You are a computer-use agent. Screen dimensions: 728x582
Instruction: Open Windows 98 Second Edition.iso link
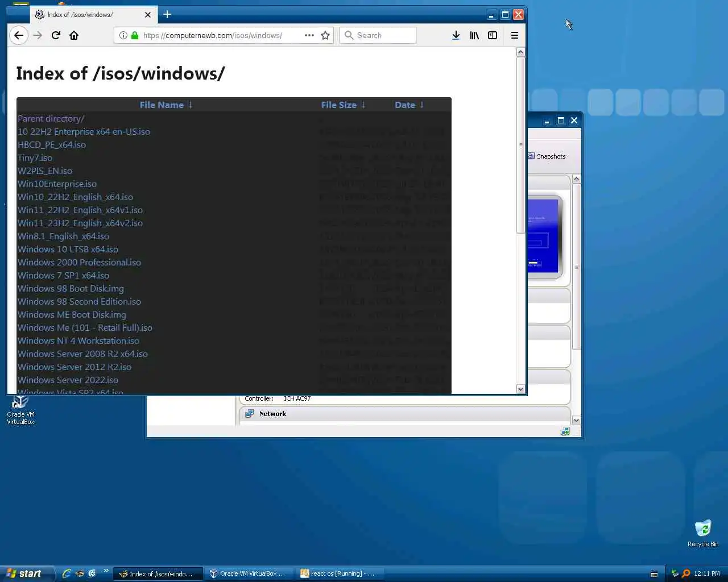click(x=79, y=301)
